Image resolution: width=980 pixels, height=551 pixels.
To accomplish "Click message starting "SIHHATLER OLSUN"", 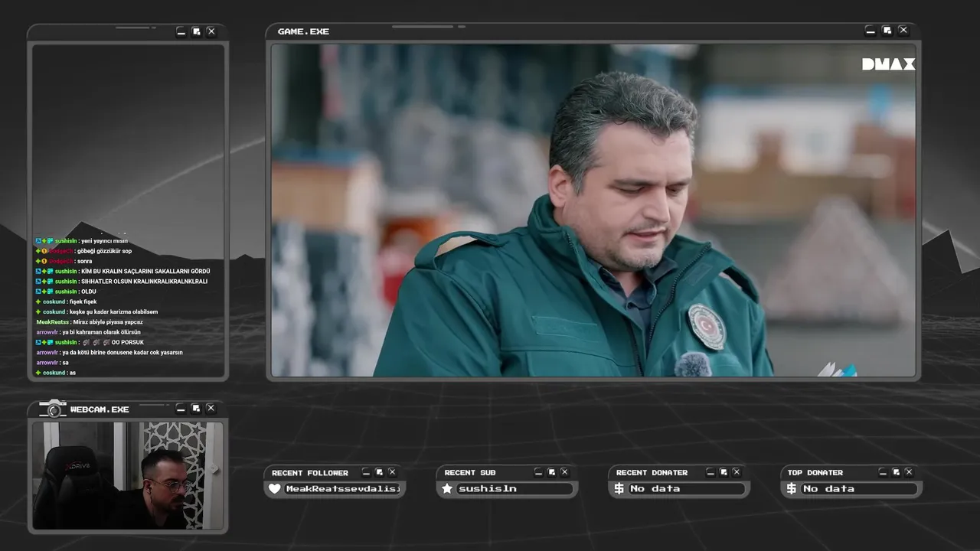I will [144, 281].
